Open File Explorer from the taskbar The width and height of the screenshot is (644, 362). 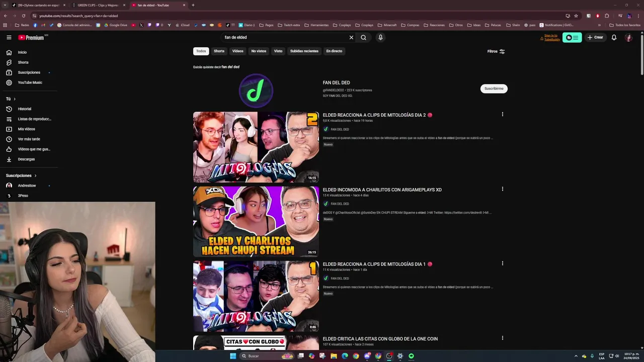tap(334, 356)
